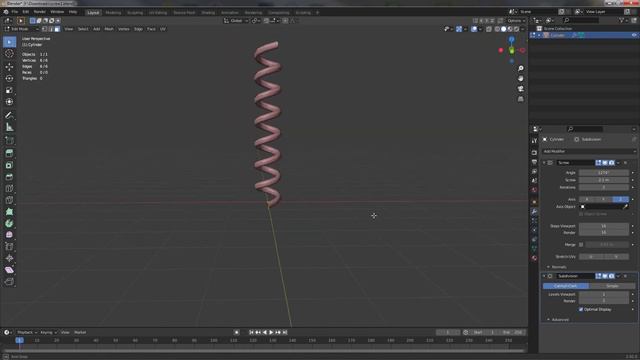Open the viewport shading options dropdown arrow
Screen dimensions: 640x360
pos(522,29)
